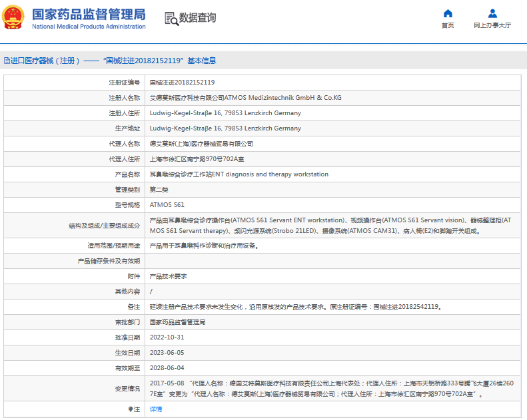This screenshot has width=527, height=420.
Task: Click the 生产地址 address value
Action: coord(225,128)
